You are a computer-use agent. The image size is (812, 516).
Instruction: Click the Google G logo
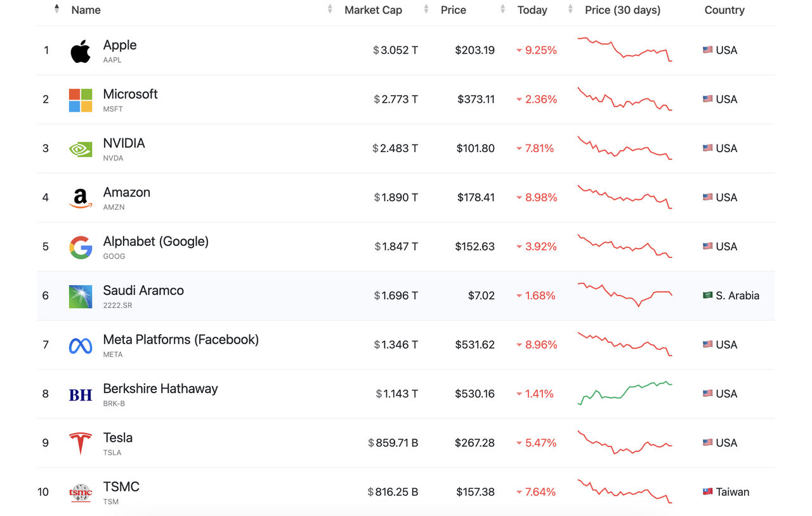[81, 247]
